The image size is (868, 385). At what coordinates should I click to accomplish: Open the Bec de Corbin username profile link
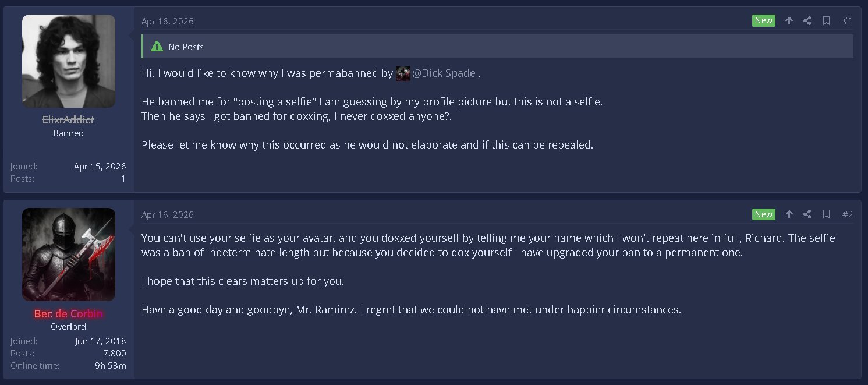(68, 313)
